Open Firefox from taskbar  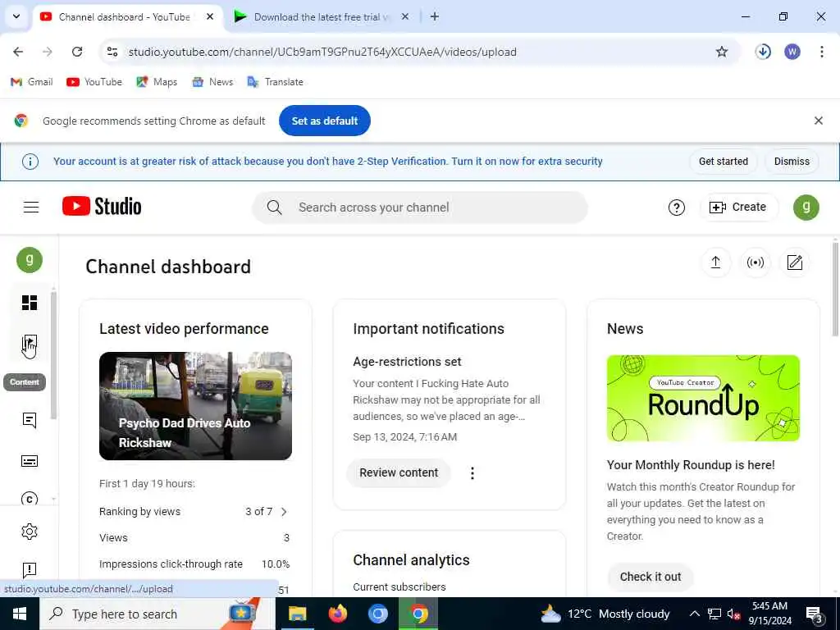337,614
